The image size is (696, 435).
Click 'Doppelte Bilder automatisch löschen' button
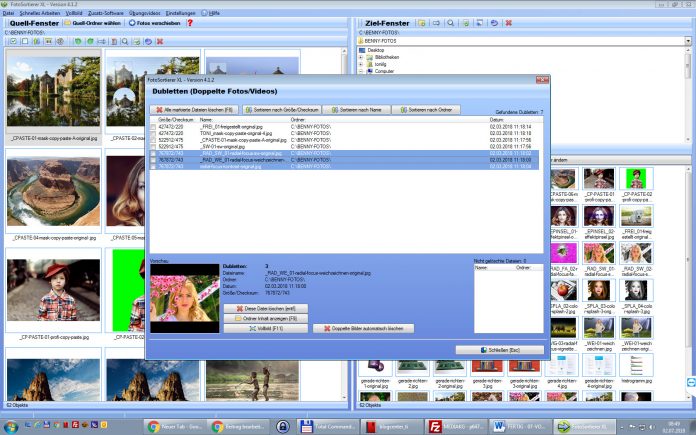pos(364,328)
